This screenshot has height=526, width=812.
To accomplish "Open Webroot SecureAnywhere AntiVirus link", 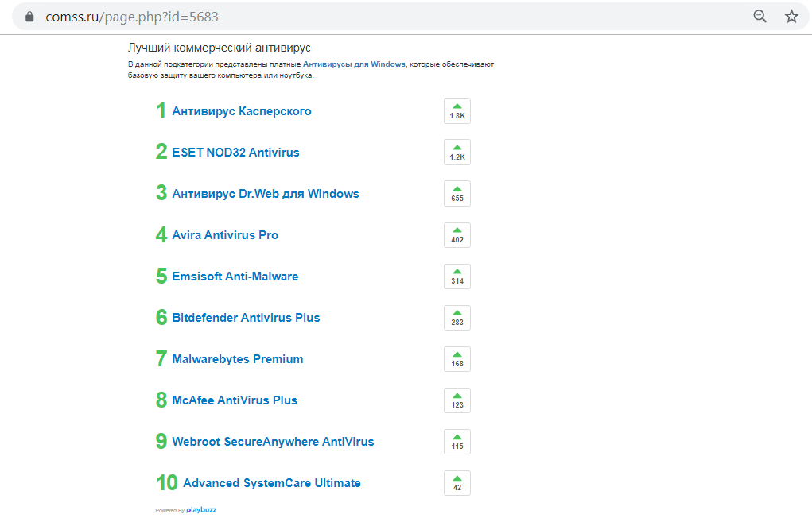I will (273, 443).
